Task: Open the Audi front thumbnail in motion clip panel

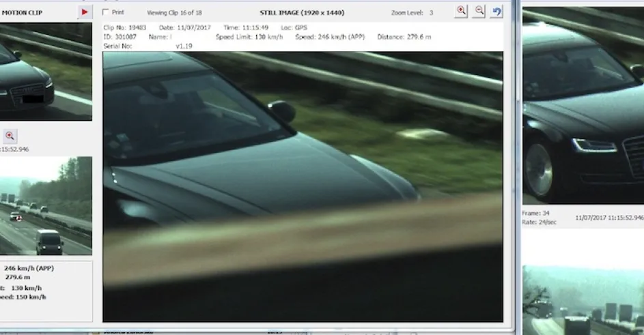Action: pyautogui.click(x=46, y=72)
